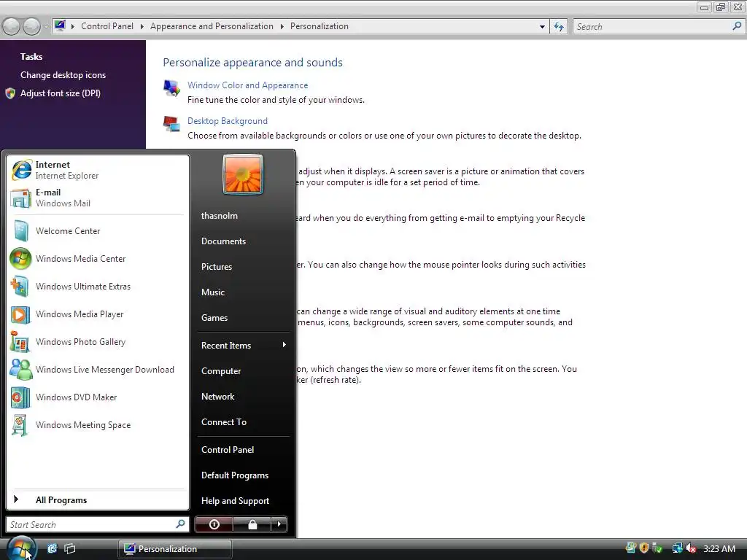The image size is (747, 560).
Task: Open recent pages dropdown arrow
Action: (46, 26)
